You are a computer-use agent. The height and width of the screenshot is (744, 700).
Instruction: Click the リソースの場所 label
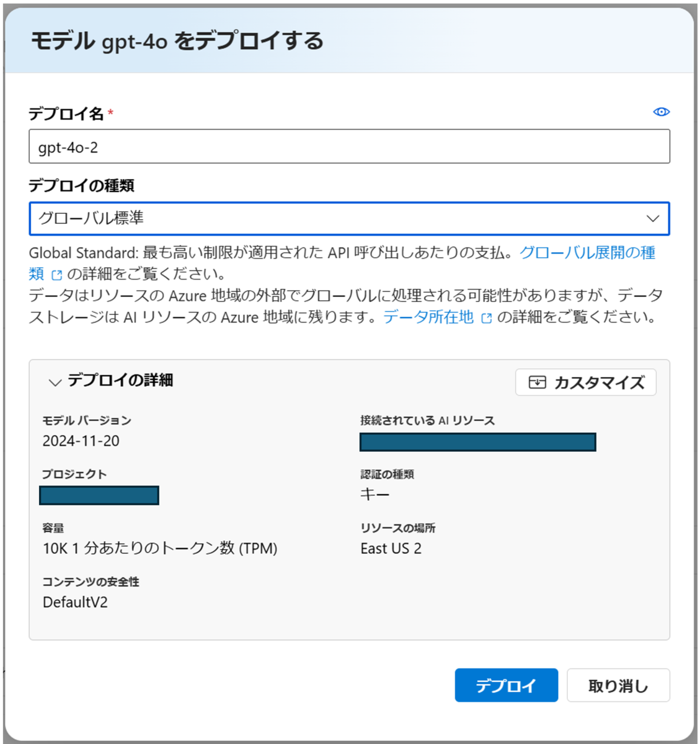pyautogui.click(x=398, y=528)
